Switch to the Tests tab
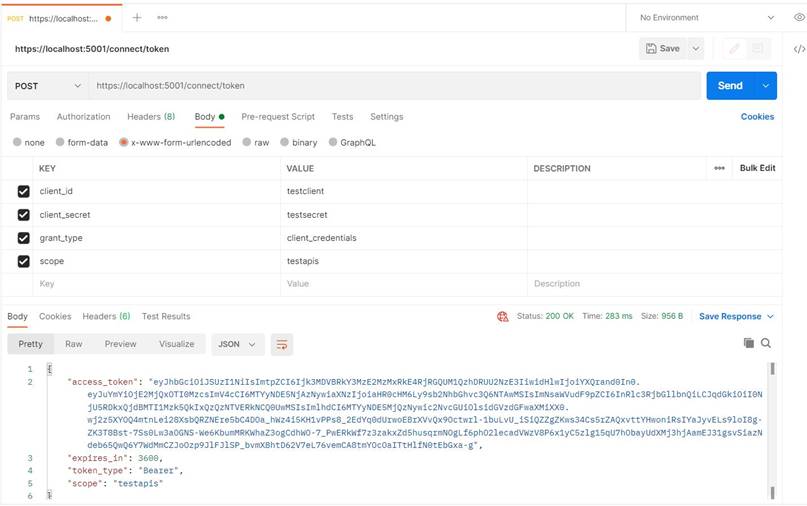 click(x=342, y=117)
